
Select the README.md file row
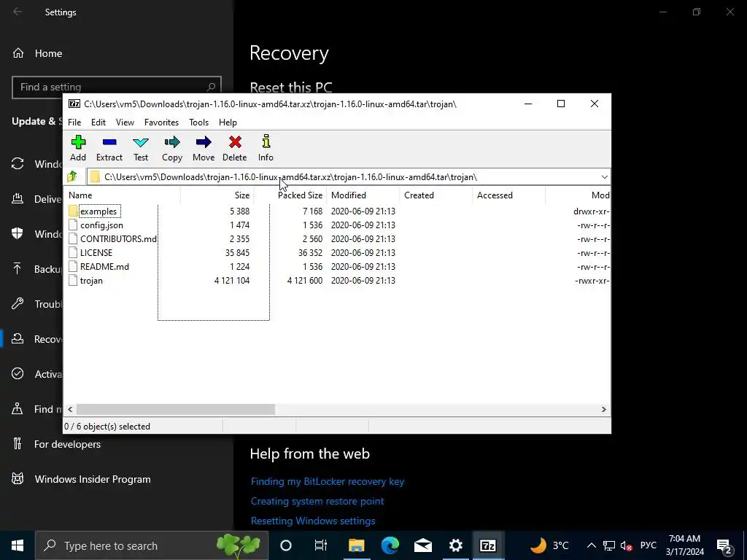[337, 267]
